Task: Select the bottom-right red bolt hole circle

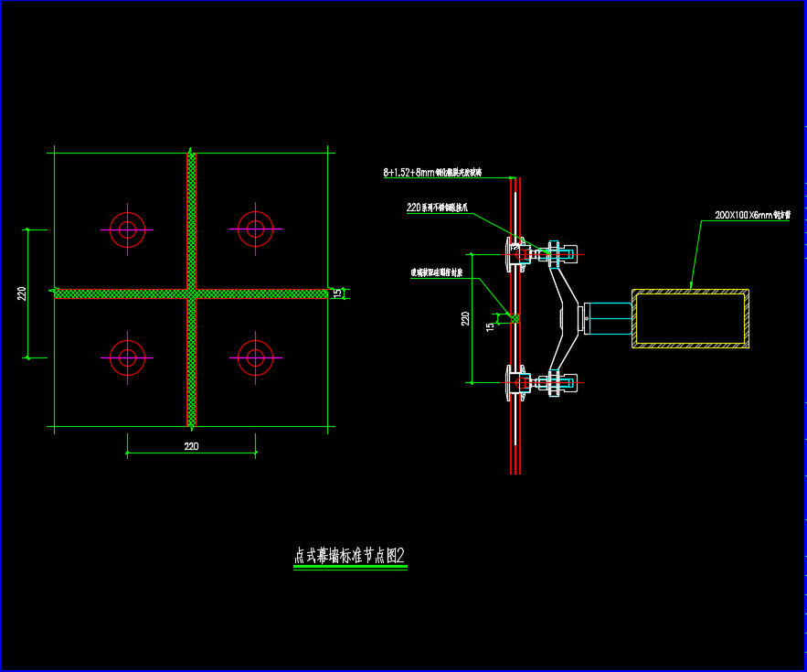Action: click(x=255, y=357)
